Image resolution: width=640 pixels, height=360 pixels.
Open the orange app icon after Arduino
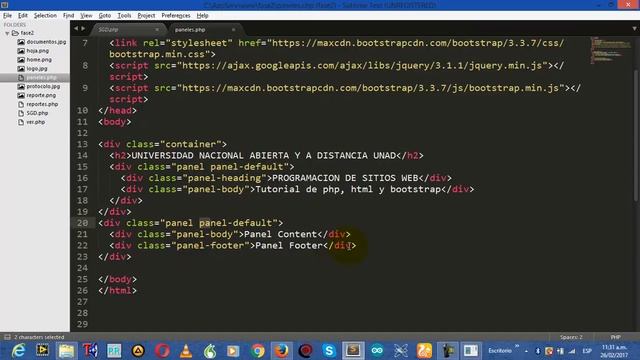point(424,351)
